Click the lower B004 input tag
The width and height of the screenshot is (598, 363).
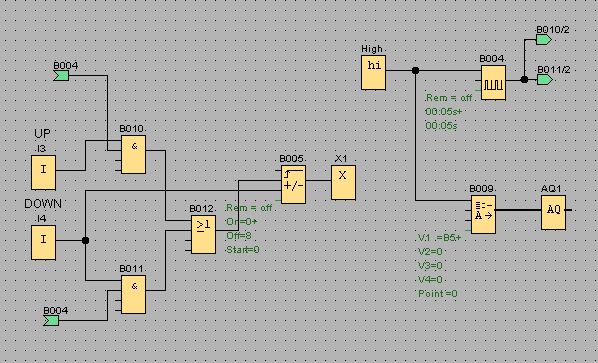51,320
